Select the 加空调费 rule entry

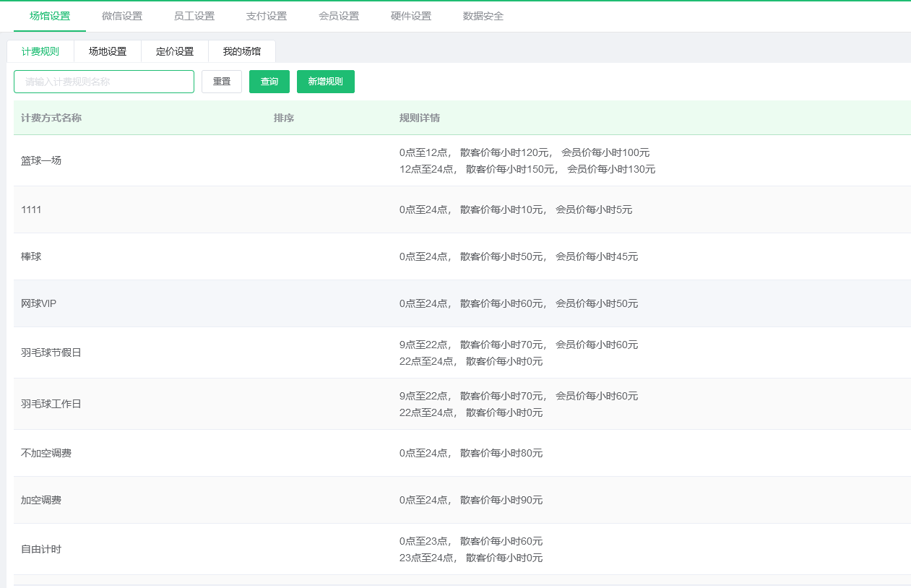39,499
